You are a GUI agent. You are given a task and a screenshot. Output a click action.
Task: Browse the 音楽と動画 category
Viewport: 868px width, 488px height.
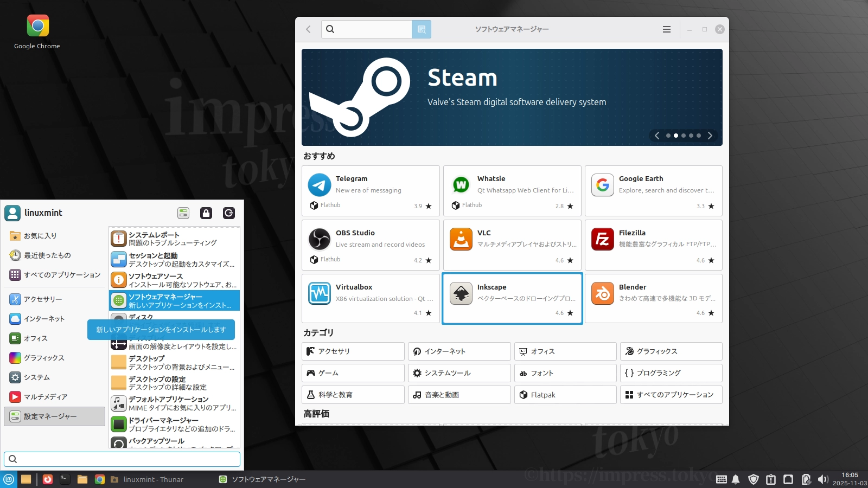pos(459,395)
